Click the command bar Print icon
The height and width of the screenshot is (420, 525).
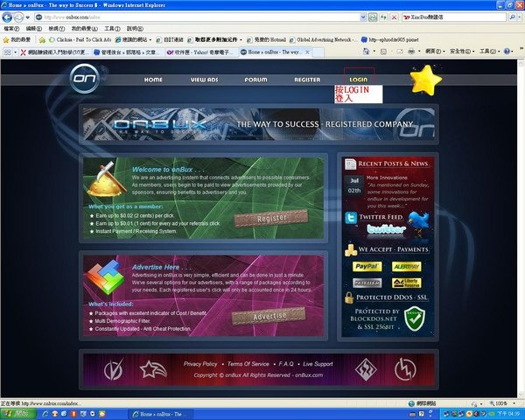coord(411,52)
